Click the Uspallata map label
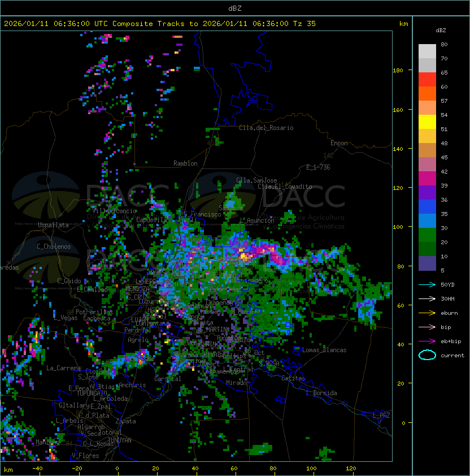The width and height of the screenshot is (470, 476). [x=53, y=225]
